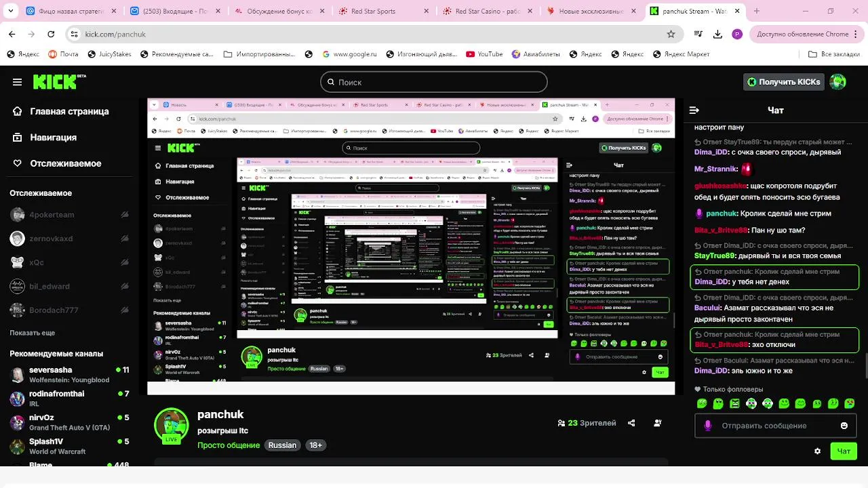Open a new browser tab with plus
868x488 pixels.
756,11
